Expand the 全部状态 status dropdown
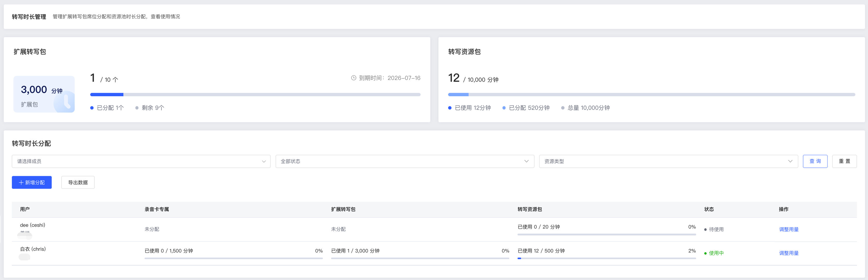Viewport: 868px width, 280px height. [x=405, y=161]
